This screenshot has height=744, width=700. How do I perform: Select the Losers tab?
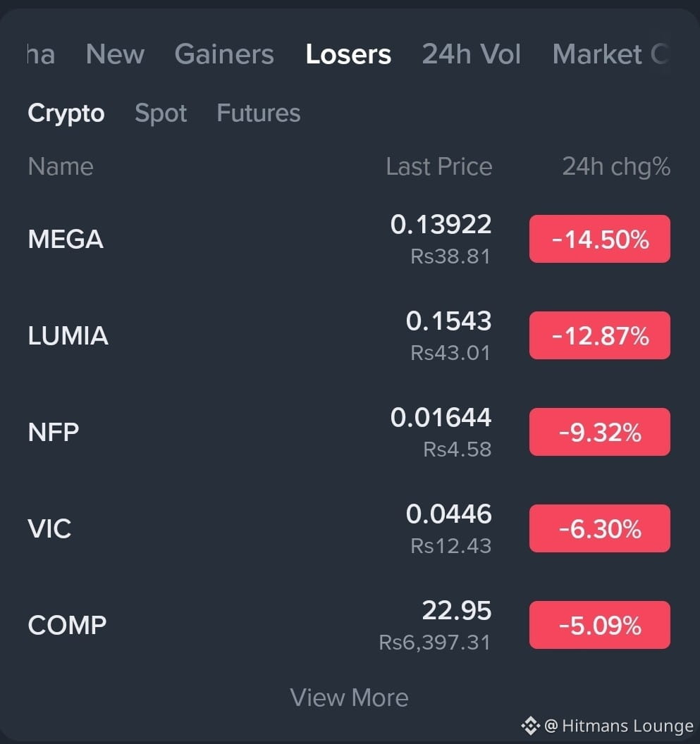tap(348, 54)
